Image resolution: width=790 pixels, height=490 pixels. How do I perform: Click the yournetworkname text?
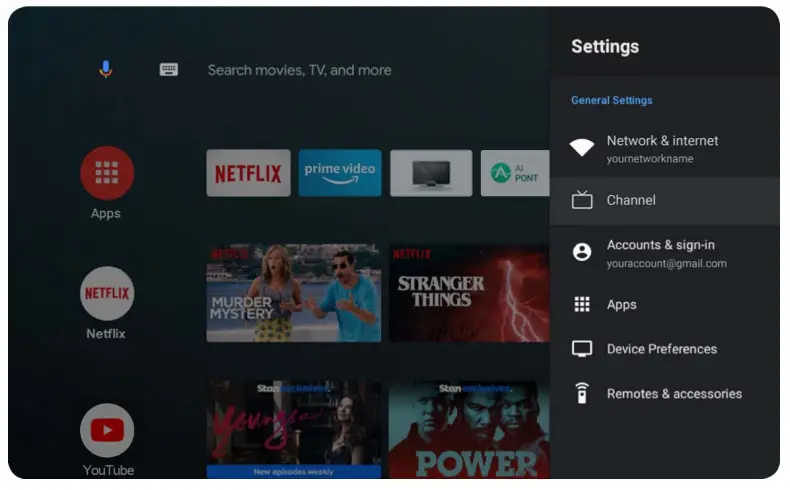(x=649, y=159)
